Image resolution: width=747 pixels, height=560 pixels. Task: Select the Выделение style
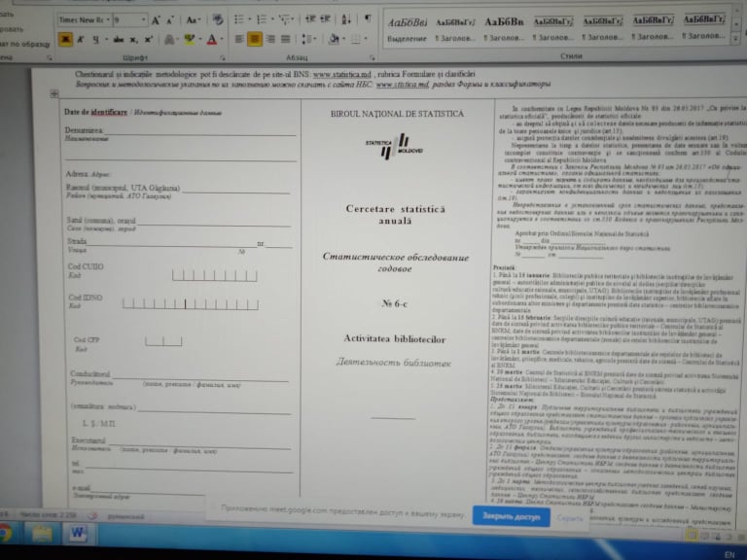coord(407,27)
